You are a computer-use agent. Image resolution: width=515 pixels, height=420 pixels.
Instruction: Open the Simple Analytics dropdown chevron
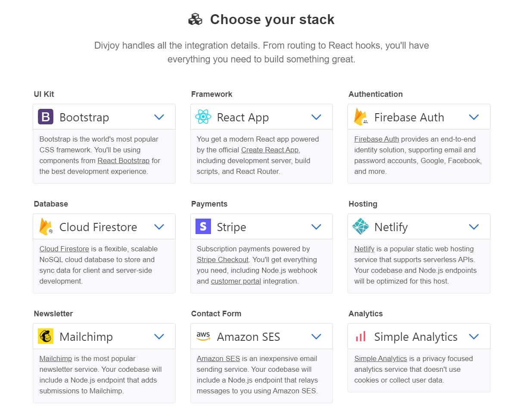click(x=474, y=337)
